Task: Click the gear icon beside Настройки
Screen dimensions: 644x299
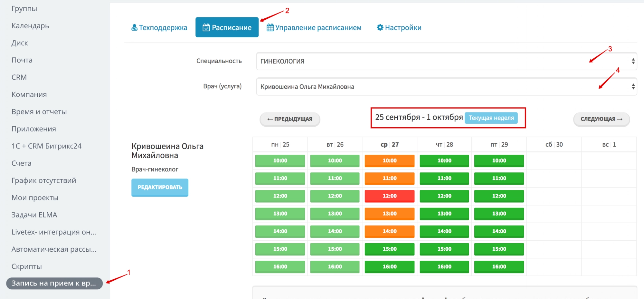Action: tap(380, 28)
